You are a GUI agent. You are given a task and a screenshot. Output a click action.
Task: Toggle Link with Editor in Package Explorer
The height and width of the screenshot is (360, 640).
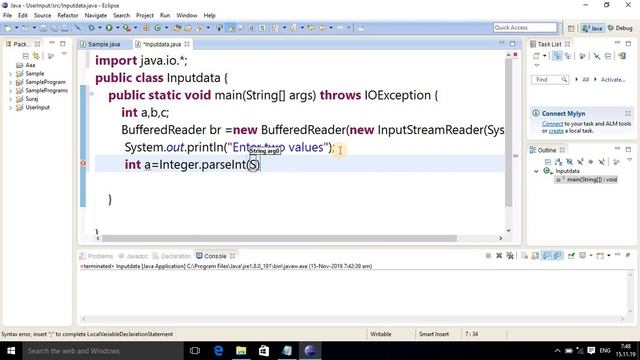pyautogui.click(x=36, y=56)
